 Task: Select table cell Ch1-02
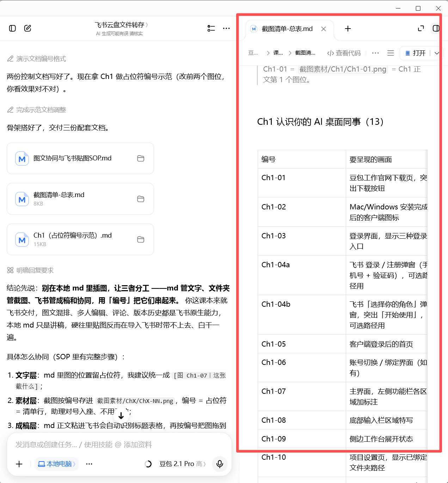pos(302,212)
